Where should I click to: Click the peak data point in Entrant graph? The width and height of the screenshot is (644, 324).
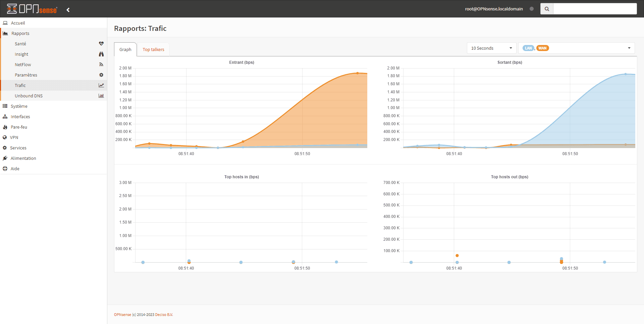[x=357, y=73]
